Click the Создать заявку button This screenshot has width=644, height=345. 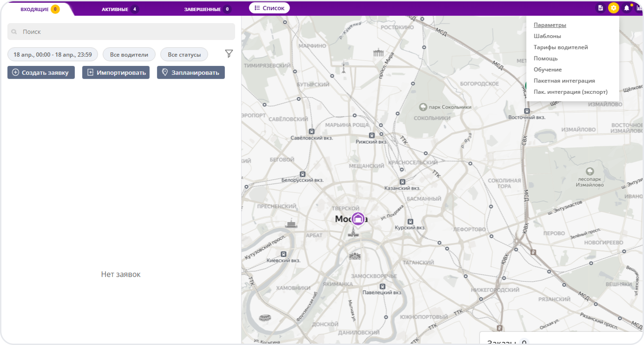(x=41, y=73)
